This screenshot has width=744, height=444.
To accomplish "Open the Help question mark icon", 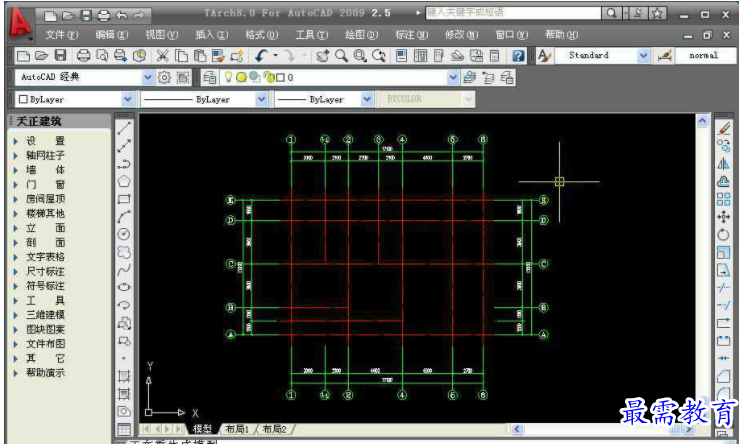I will (x=518, y=56).
